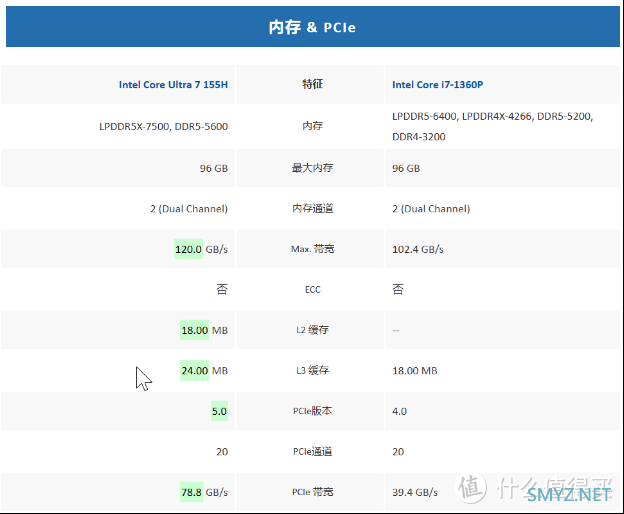Select the Max. 带宽 feature label
The image size is (624, 514).
pos(312,249)
